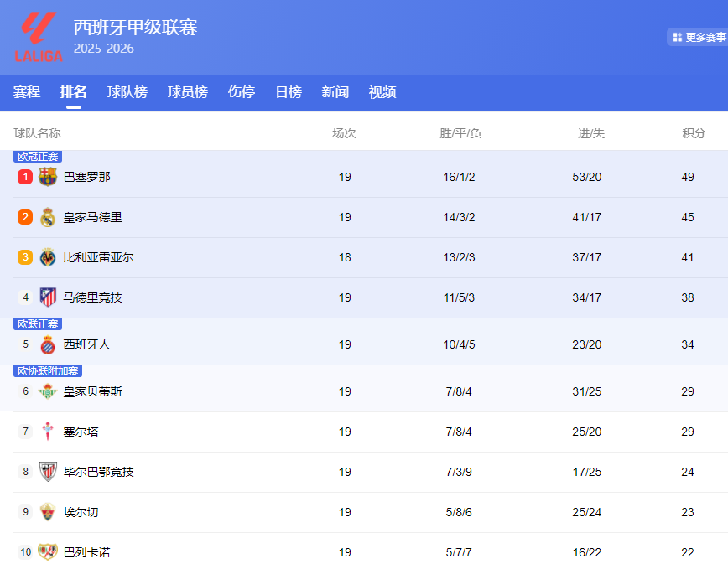This screenshot has width=728, height=569.
Task: Select the Villarreal yellow crest
Action: click(47, 257)
